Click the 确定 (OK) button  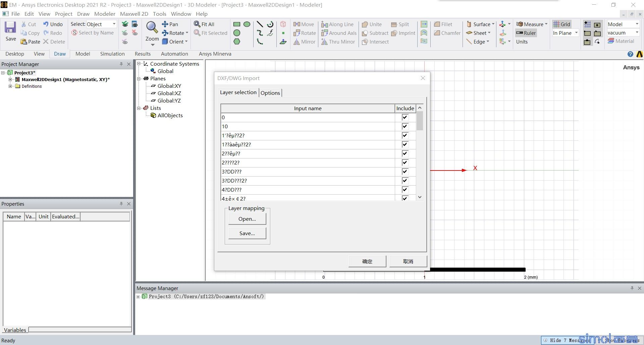tap(367, 261)
